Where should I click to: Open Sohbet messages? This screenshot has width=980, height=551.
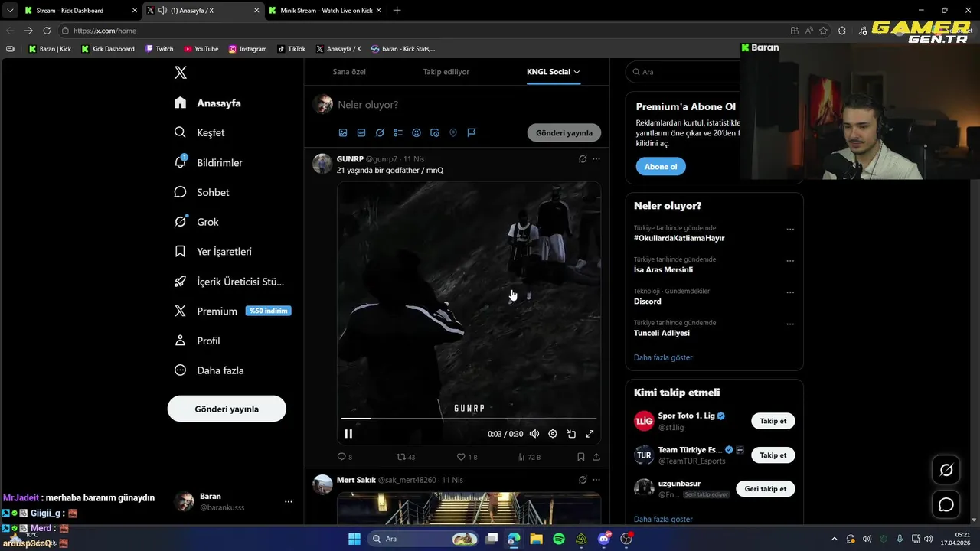pos(202,192)
